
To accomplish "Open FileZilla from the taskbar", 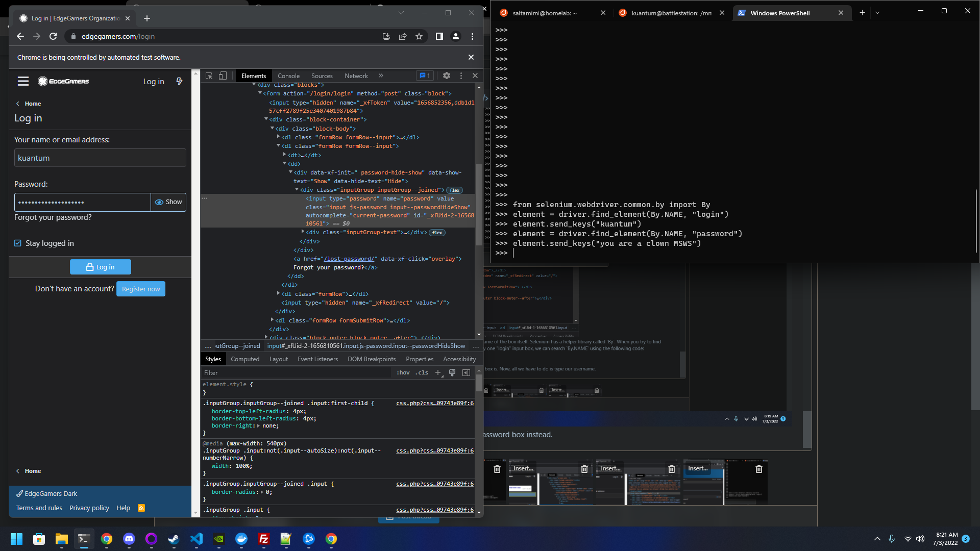I will click(x=264, y=539).
